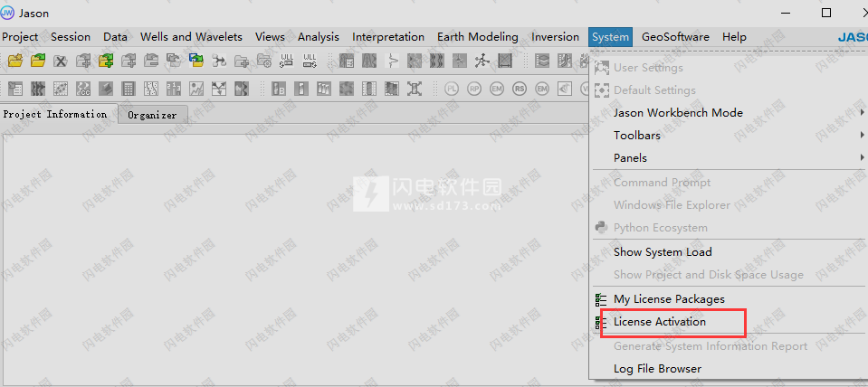The width and height of the screenshot is (868, 387).
Task: Click the close project folder icon with X
Action: point(61,61)
